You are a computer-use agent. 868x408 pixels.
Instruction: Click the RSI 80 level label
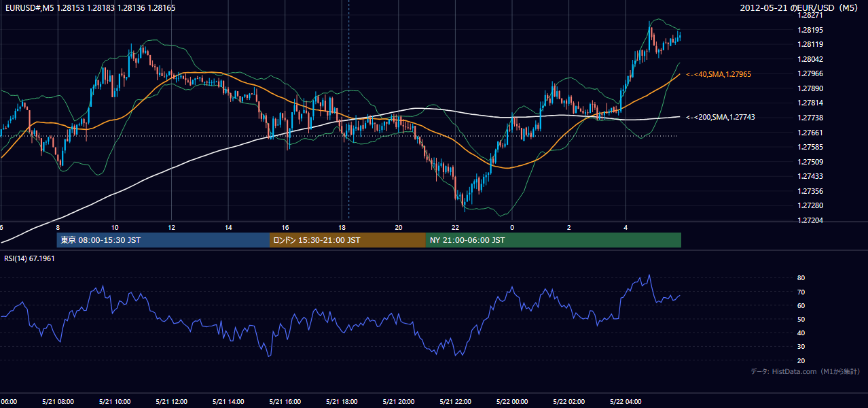click(x=801, y=278)
